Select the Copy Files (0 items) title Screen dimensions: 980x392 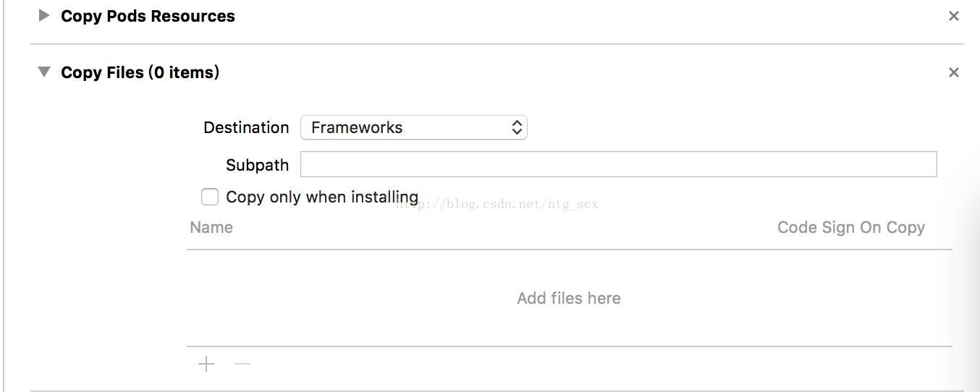tap(140, 72)
